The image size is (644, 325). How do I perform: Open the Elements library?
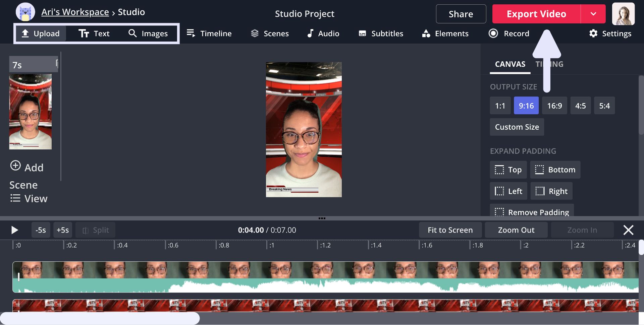click(445, 34)
